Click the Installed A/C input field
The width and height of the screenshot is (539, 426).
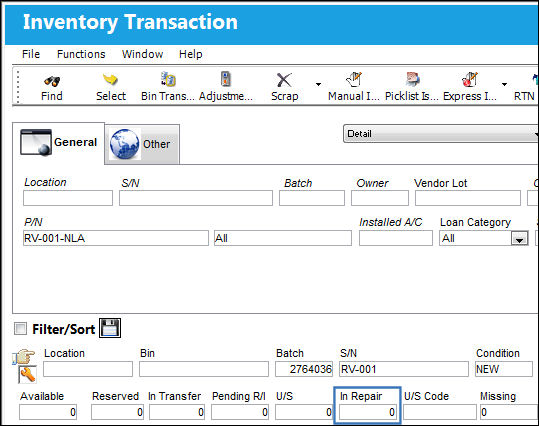click(396, 238)
